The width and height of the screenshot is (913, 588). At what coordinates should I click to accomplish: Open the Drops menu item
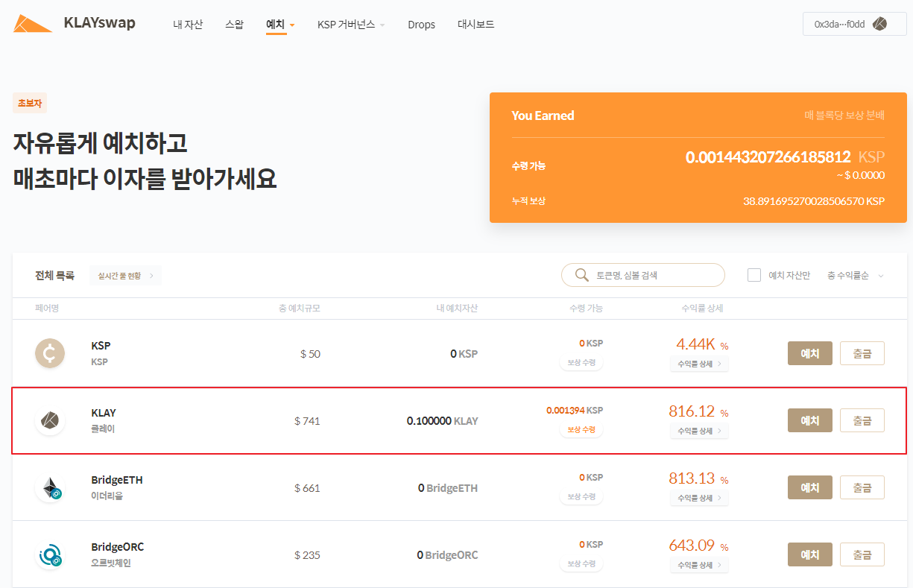click(x=421, y=25)
